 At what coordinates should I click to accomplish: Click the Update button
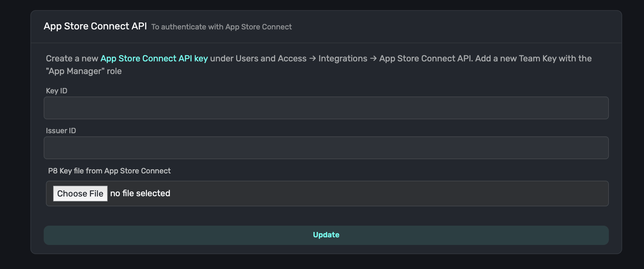326,235
